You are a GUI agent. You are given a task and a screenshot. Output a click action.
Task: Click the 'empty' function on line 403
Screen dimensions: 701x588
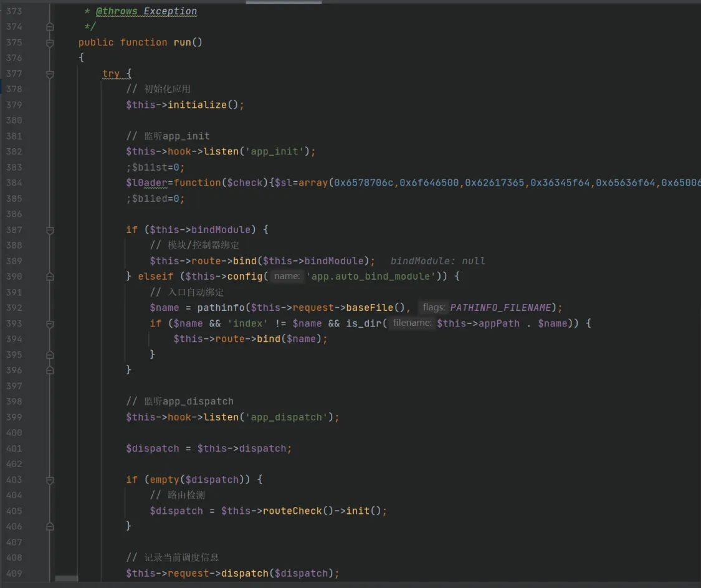pyautogui.click(x=165, y=480)
